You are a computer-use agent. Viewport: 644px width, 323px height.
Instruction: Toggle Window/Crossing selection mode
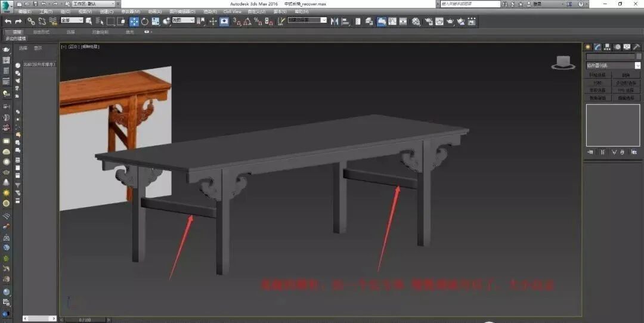(122, 21)
